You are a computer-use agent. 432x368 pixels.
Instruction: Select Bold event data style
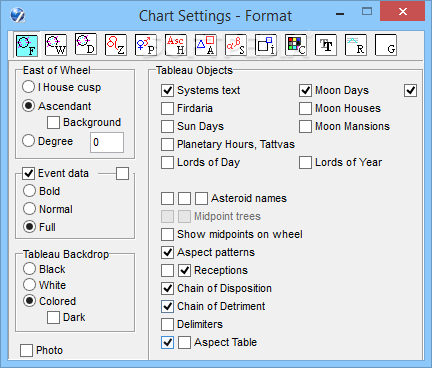click(29, 191)
